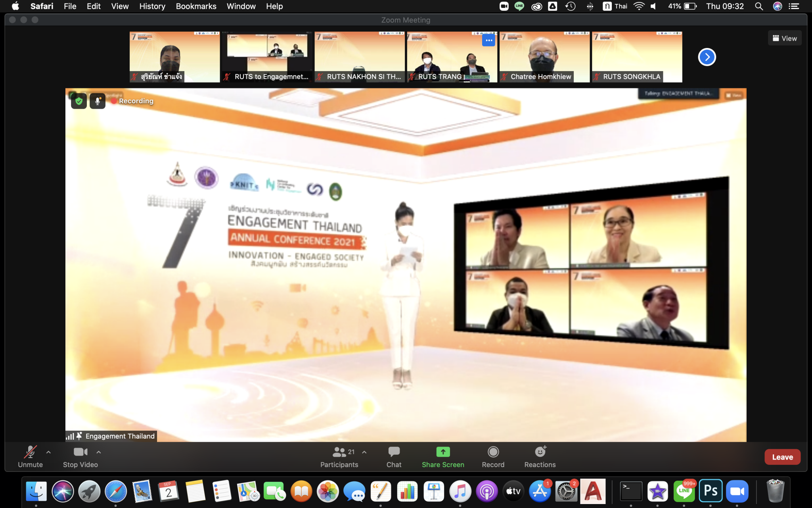Viewport: 812px width, 508px height.
Task: Show next page of participant thumbnails
Action: click(x=707, y=57)
